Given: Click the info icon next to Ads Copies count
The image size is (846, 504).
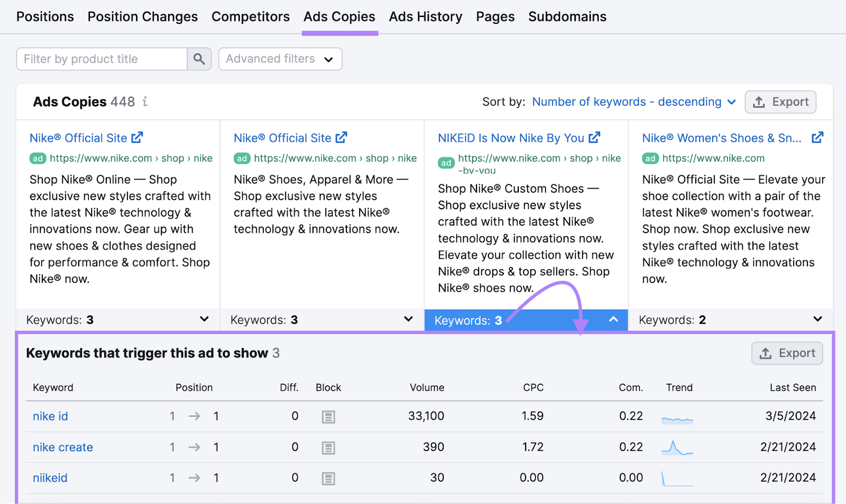Looking at the screenshot, I should pyautogui.click(x=145, y=102).
